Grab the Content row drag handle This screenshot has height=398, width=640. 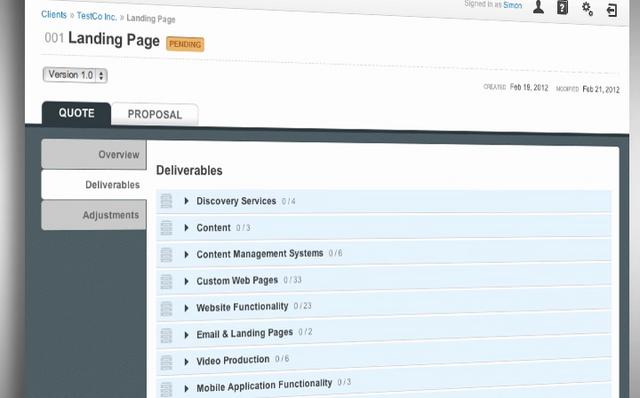(x=166, y=228)
